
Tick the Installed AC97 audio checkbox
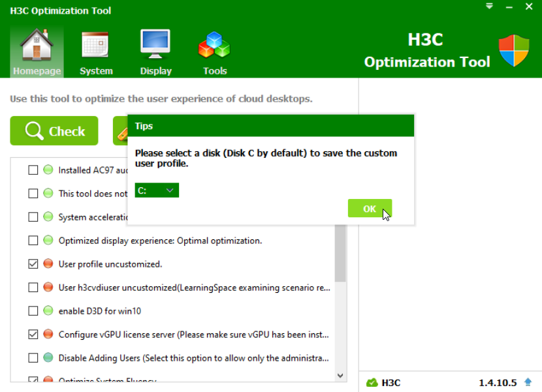33,170
